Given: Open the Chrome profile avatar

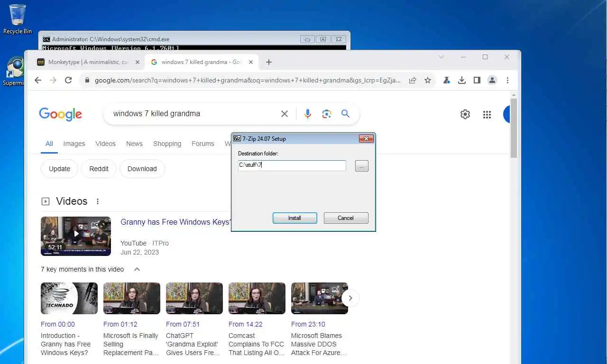Looking at the screenshot, I should coord(492,80).
